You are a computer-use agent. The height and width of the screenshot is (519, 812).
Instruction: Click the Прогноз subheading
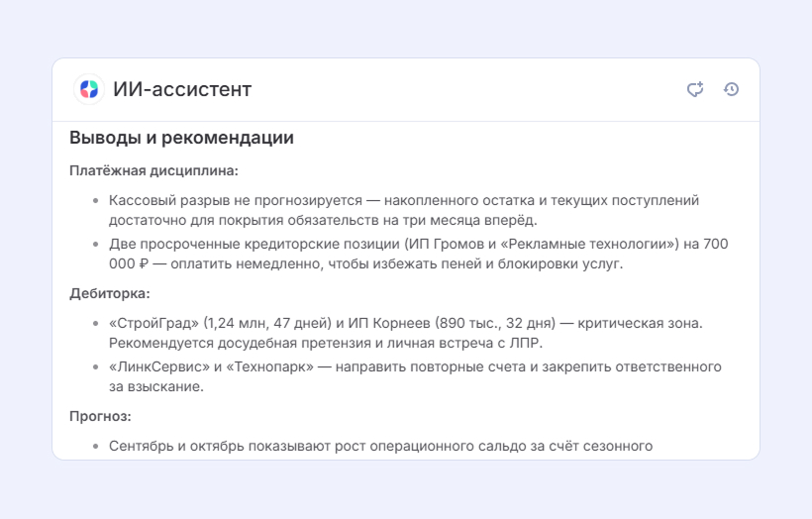[100, 416]
